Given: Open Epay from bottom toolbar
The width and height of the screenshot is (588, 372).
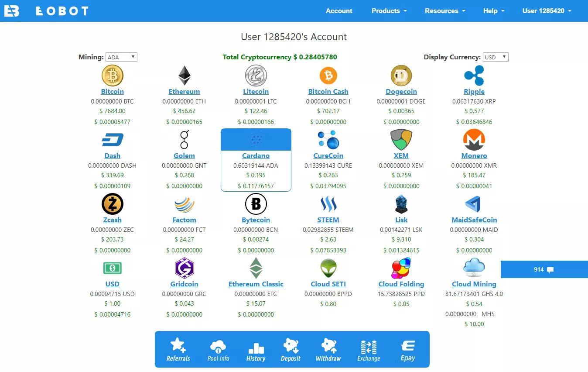Looking at the screenshot, I should pyautogui.click(x=408, y=351).
